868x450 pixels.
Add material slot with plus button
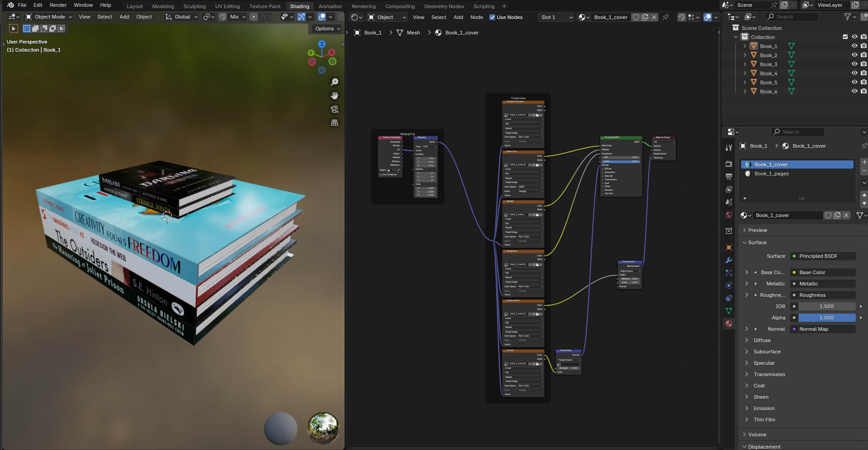[x=864, y=162]
